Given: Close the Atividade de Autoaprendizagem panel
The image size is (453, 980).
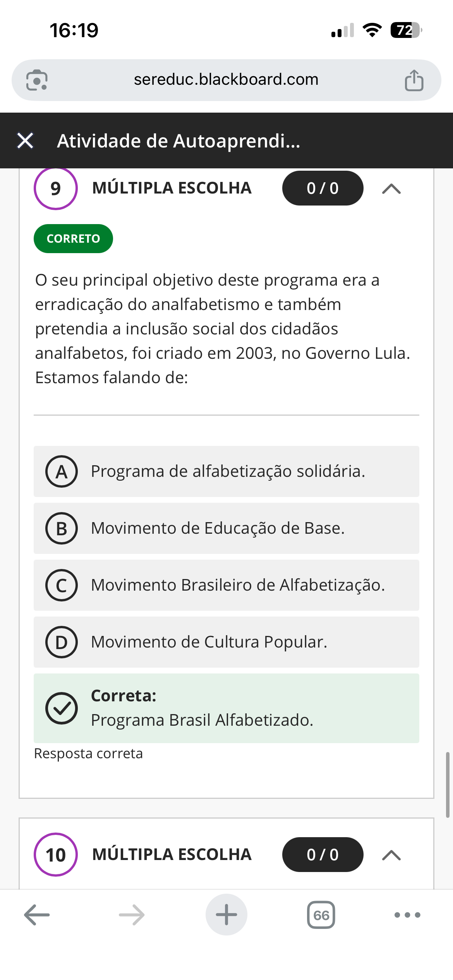Looking at the screenshot, I should click(26, 140).
